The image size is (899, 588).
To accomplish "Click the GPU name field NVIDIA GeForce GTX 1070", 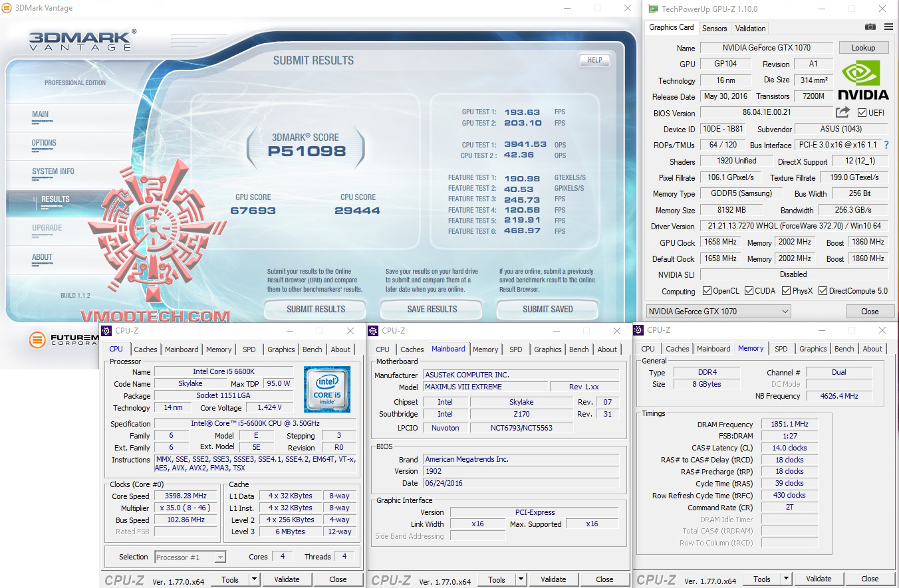I will tap(766, 48).
